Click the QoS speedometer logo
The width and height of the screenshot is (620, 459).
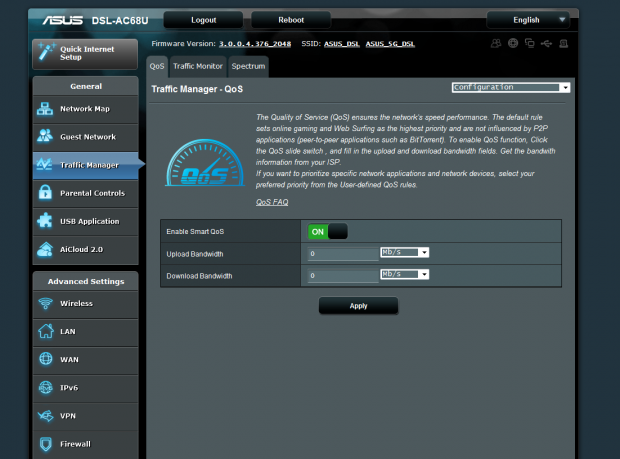[205, 162]
